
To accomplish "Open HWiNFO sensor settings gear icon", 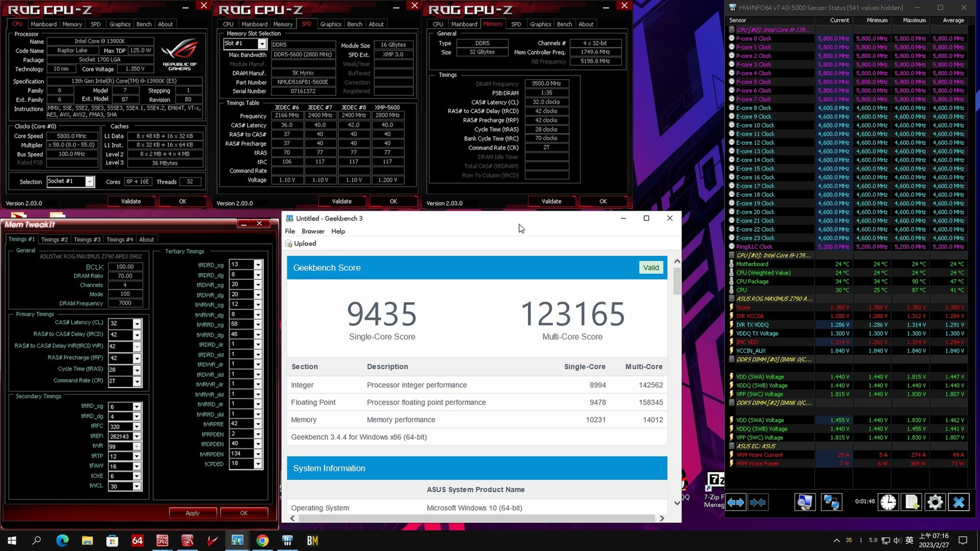I will point(935,503).
